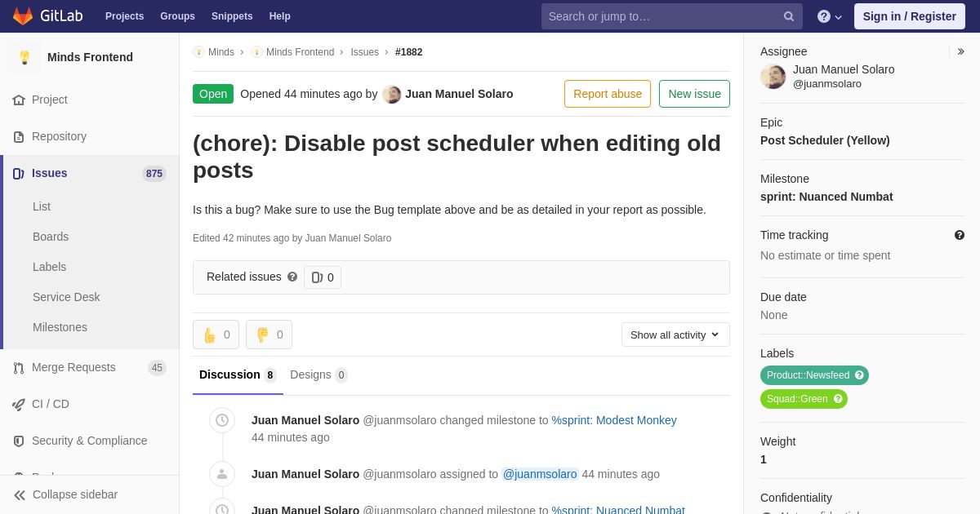Switch to the Discussion tab
This screenshot has height=514, width=980.
[x=238, y=374]
